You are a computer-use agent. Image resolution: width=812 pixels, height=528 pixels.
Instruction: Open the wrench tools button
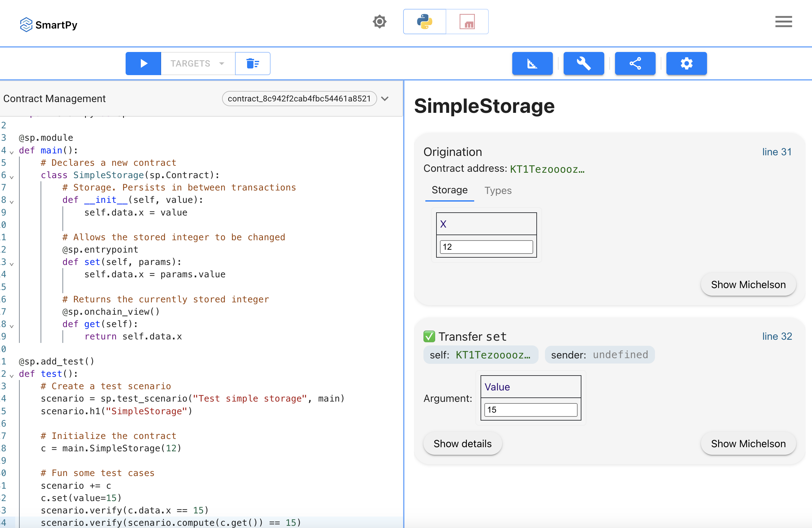point(583,63)
